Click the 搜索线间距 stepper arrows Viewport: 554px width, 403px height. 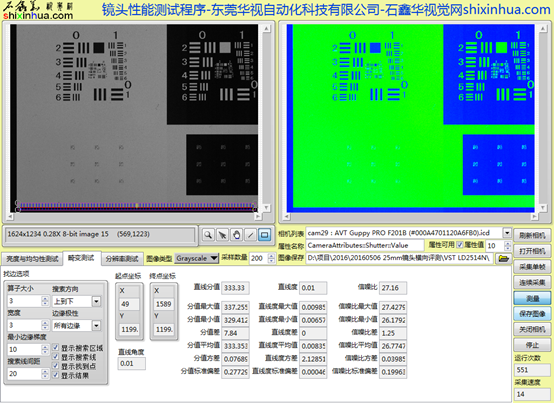(45, 373)
